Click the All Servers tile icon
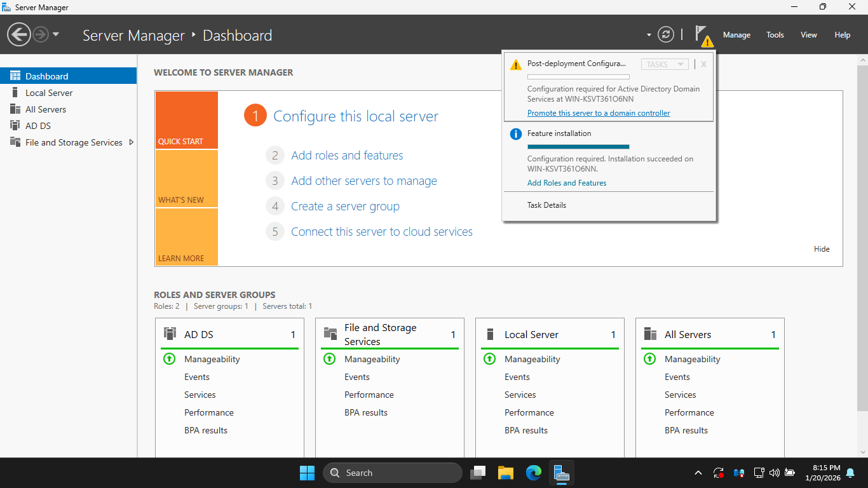868x488 pixels. click(x=650, y=334)
